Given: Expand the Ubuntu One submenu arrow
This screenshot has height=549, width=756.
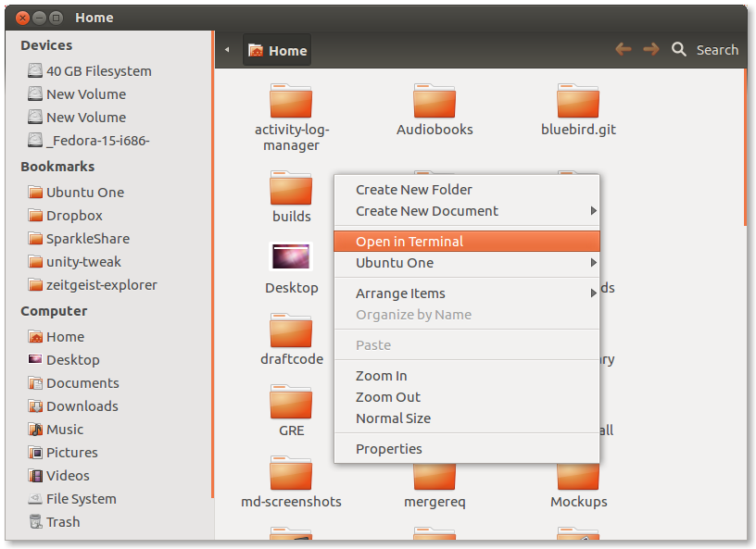Looking at the screenshot, I should coord(594,263).
